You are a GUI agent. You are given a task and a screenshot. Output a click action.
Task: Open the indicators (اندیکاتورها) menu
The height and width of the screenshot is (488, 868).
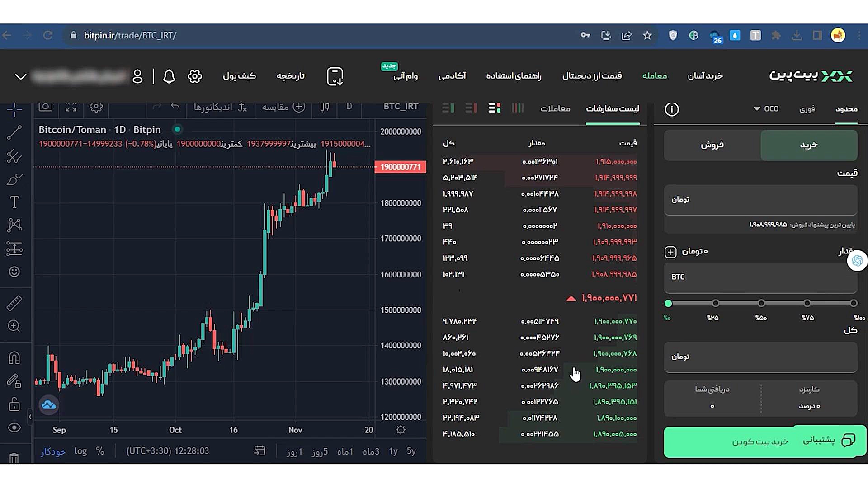coord(220,107)
